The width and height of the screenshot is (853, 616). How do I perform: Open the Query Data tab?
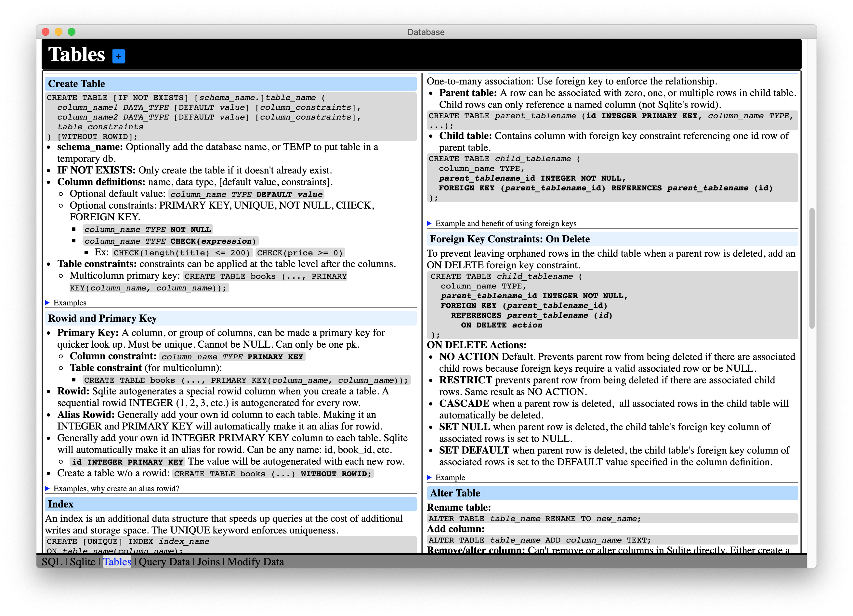click(x=164, y=561)
